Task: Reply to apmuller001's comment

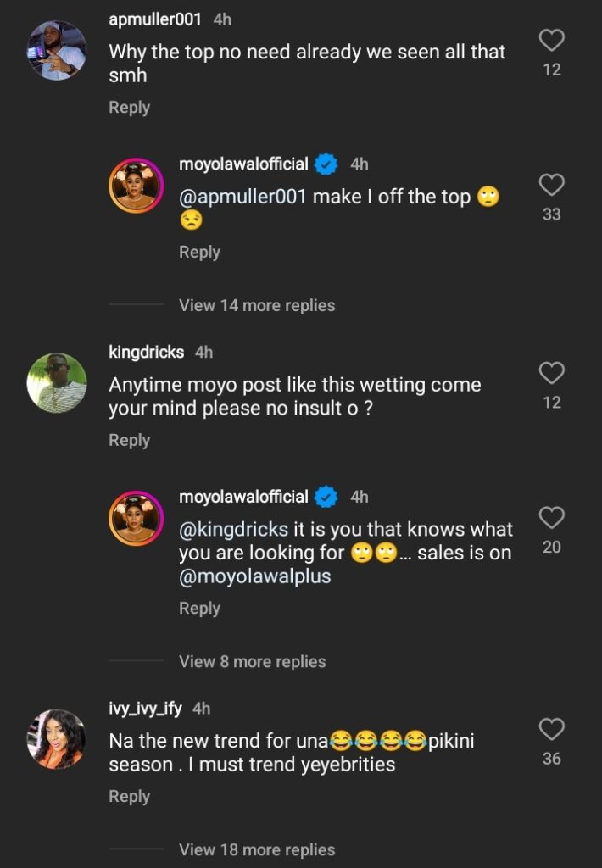Action: click(129, 108)
